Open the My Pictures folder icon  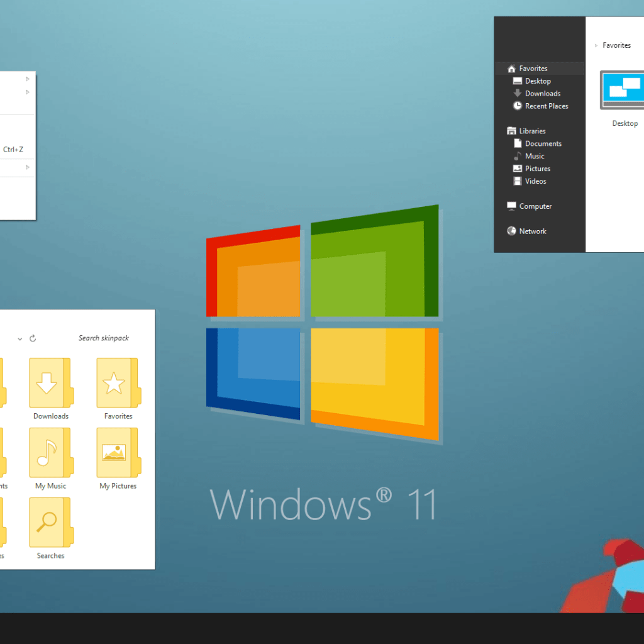(x=118, y=452)
